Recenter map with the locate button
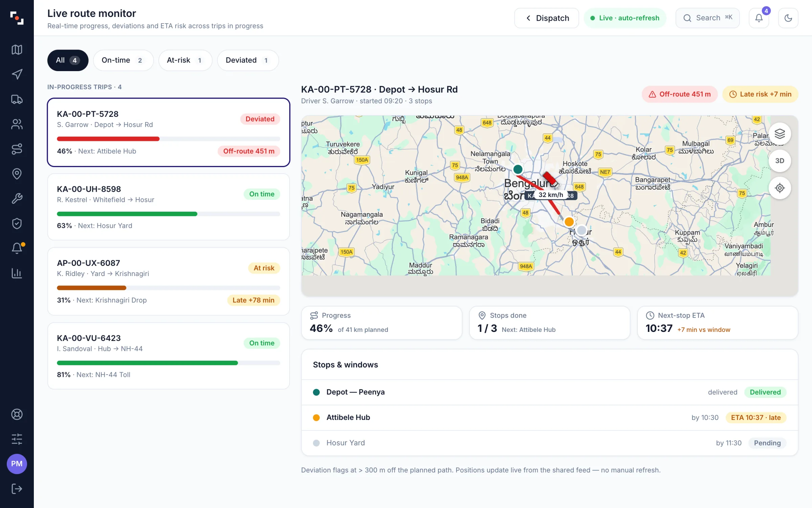This screenshot has height=508, width=812. pyautogui.click(x=780, y=188)
